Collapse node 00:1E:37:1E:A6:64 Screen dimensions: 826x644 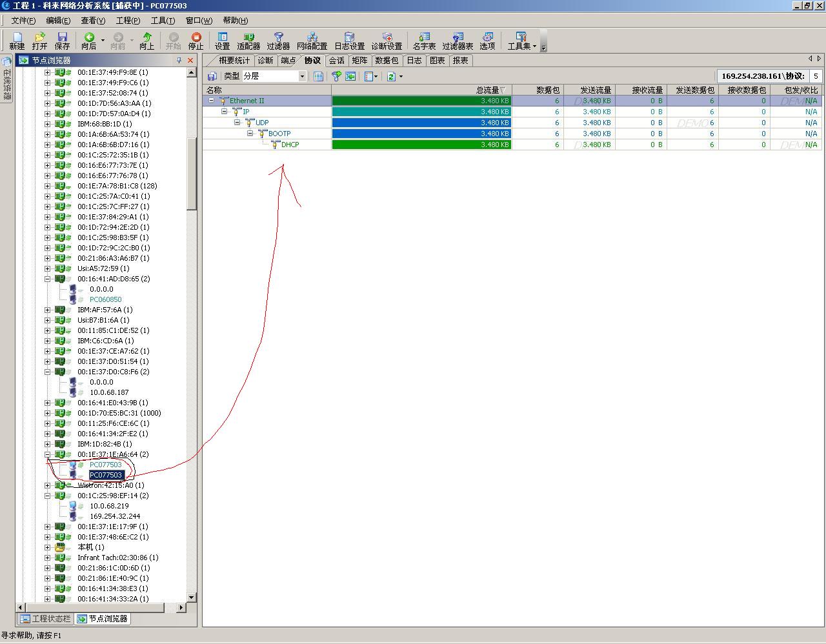(x=47, y=454)
